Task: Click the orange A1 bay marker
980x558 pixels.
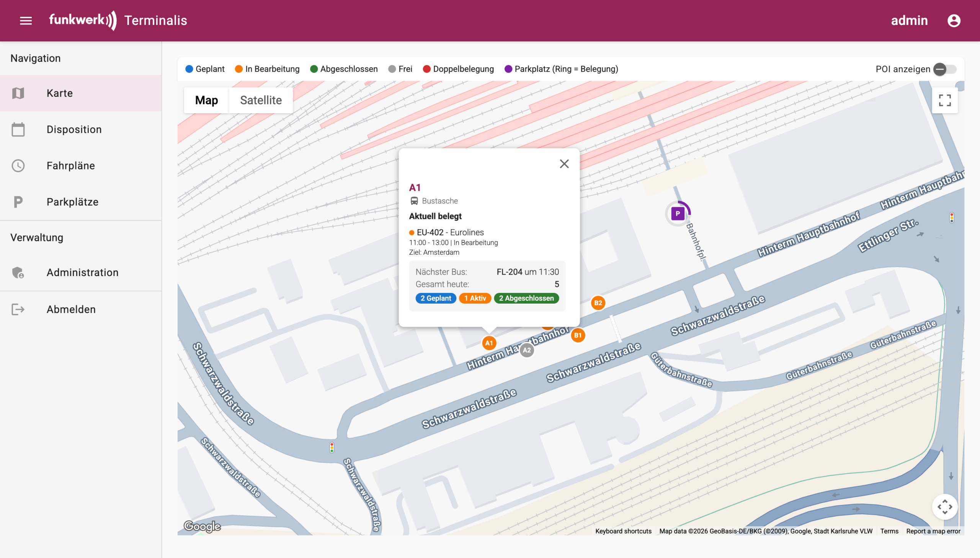Action: (488, 343)
